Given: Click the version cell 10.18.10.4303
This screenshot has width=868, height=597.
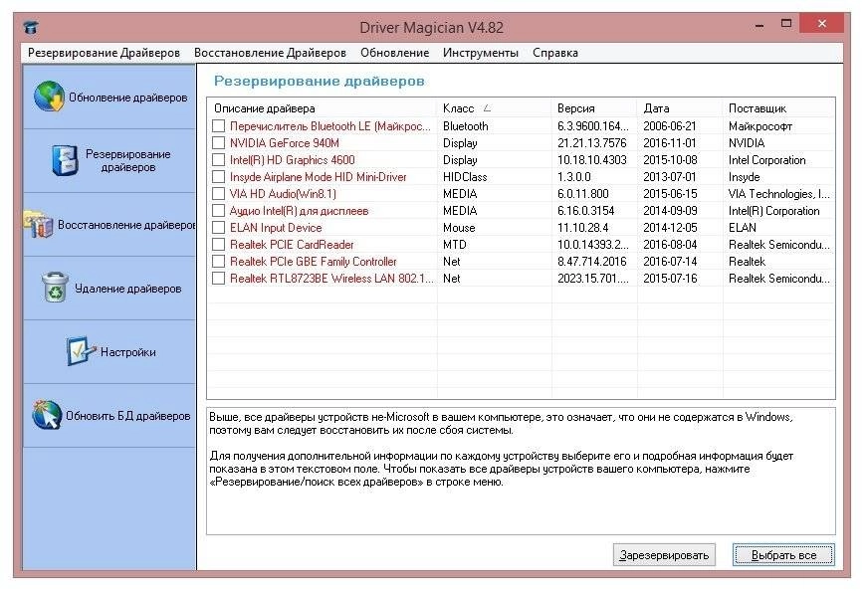Looking at the screenshot, I should [591, 160].
